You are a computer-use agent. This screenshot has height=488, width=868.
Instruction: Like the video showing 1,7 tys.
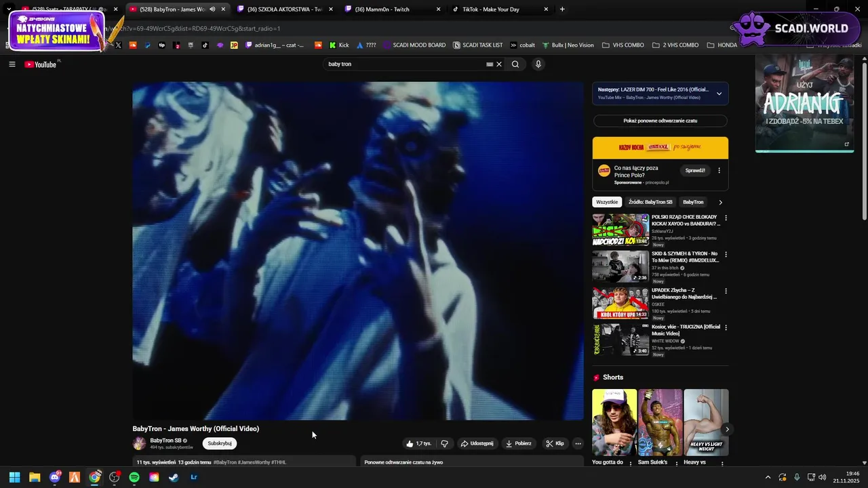[418, 443]
